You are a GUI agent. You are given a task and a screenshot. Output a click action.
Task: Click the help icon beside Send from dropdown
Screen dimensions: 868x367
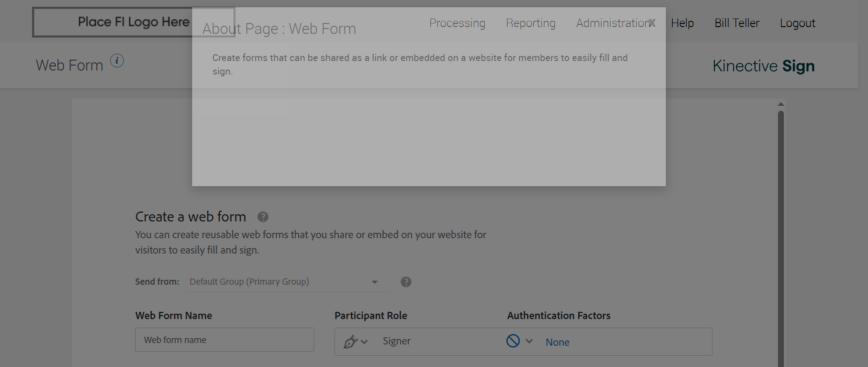tap(406, 282)
